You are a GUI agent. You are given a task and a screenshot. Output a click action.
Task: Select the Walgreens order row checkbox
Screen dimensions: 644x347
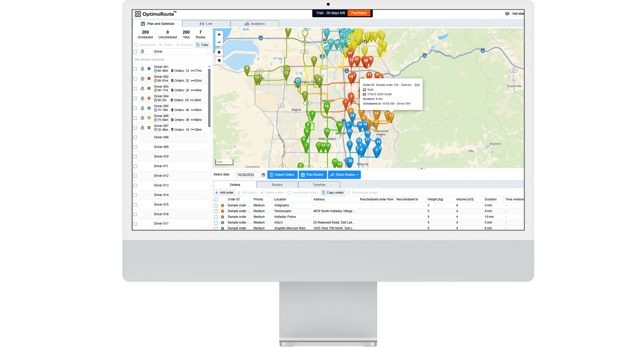coord(216,206)
